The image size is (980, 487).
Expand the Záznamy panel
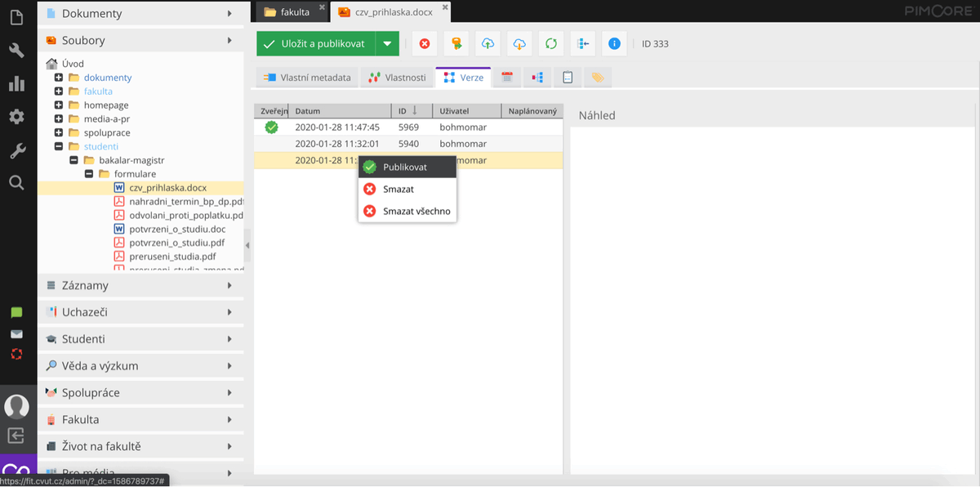click(x=140, y=285)
